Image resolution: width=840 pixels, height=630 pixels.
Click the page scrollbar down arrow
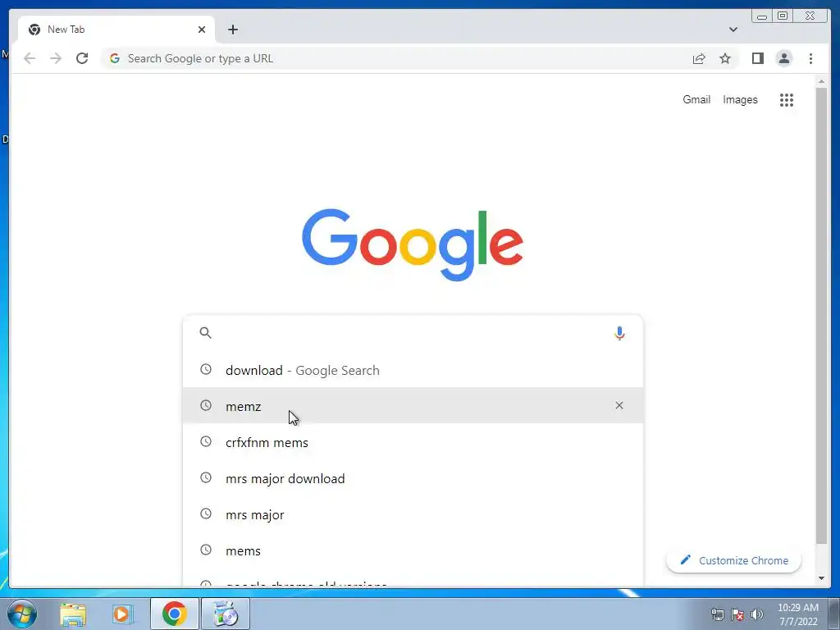tap(821, 578)
